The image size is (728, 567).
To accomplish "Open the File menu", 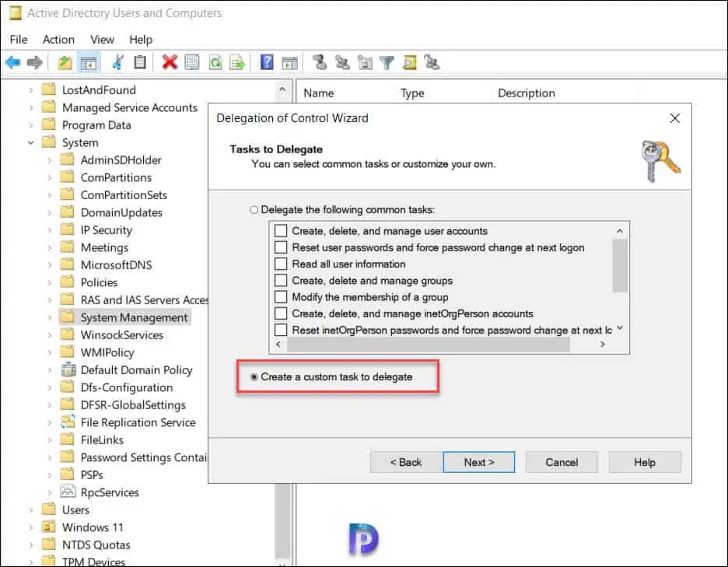I will [19, 40].
